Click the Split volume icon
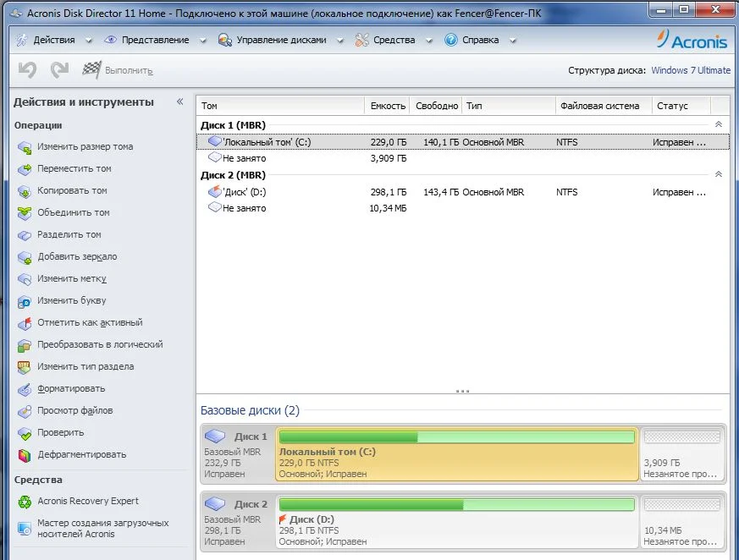 (x=25, y=235)
